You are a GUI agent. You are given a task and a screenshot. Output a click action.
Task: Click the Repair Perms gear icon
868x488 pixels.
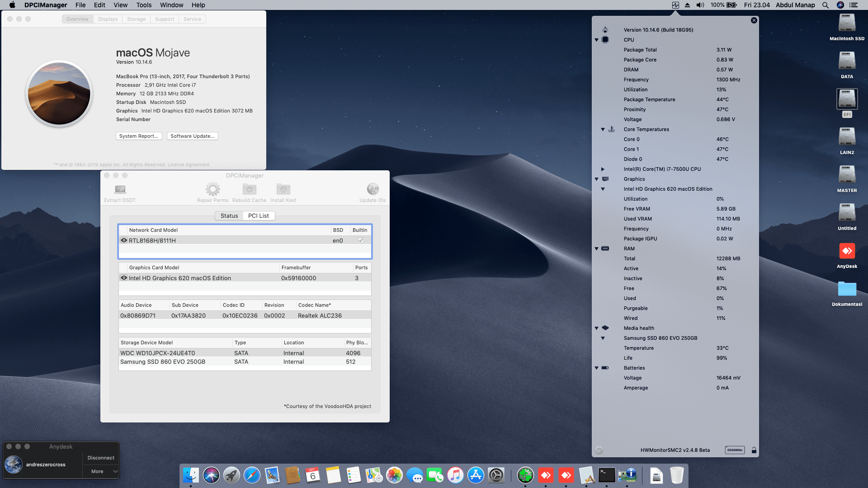[x=212, y=189]
